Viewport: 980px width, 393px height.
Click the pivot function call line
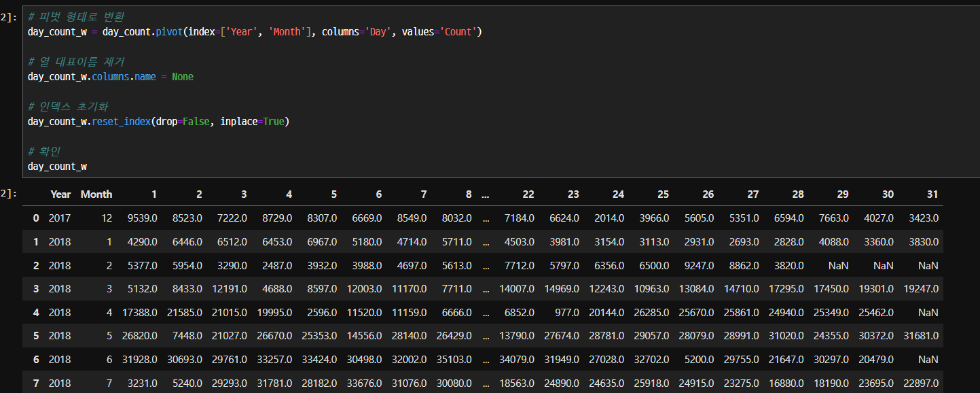[x=255, y=32]
